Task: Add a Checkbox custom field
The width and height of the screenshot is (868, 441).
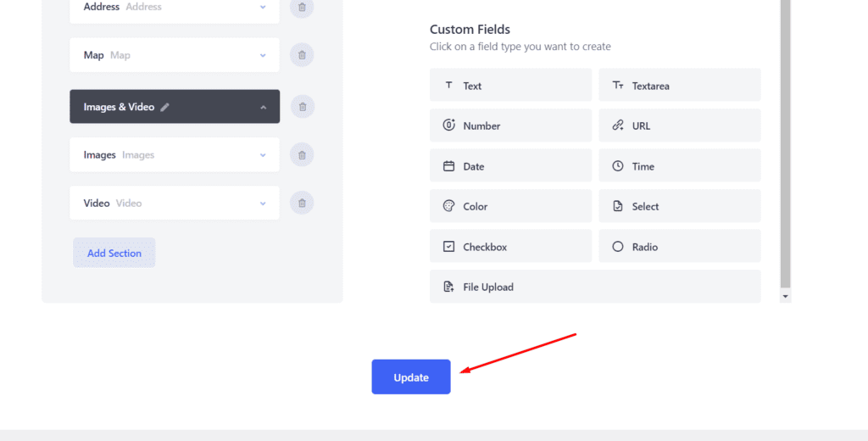Action: [510, 247]
